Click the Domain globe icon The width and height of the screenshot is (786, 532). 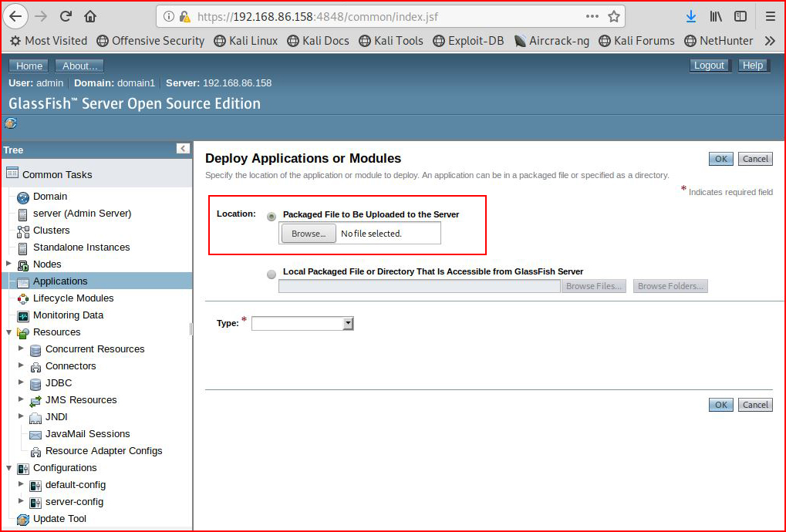pyautogui.click(x=22, y=197)
